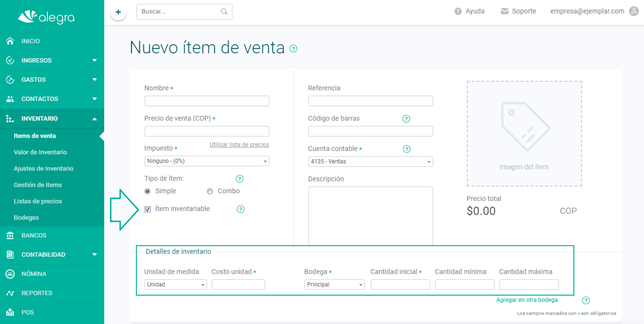644x324 pixels.
Task: Focus the Cantidad inicial input
Action: [x=400, y=284]
